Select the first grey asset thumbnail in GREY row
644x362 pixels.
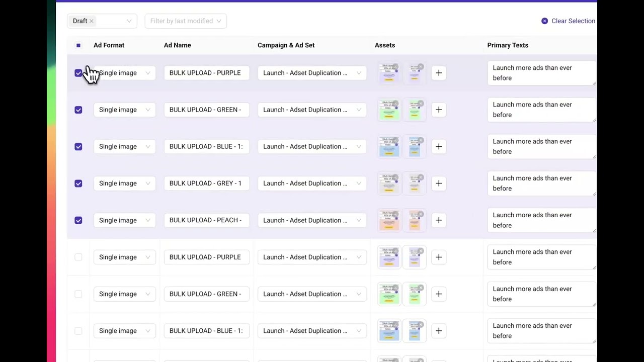pos(389,184)
